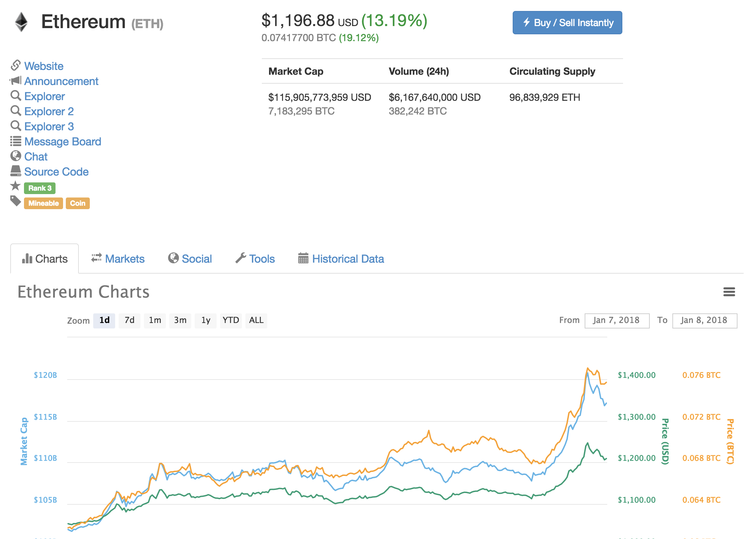This screenshot has height=539, width=756.
Task: Switch to the Markets tab
Action: [x=118, y=259]
